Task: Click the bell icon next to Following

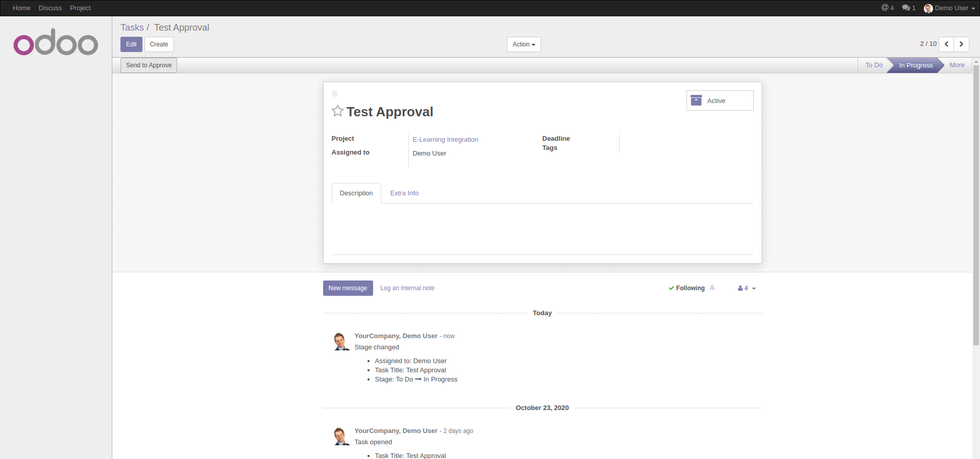Action: (x=713, y=288)
